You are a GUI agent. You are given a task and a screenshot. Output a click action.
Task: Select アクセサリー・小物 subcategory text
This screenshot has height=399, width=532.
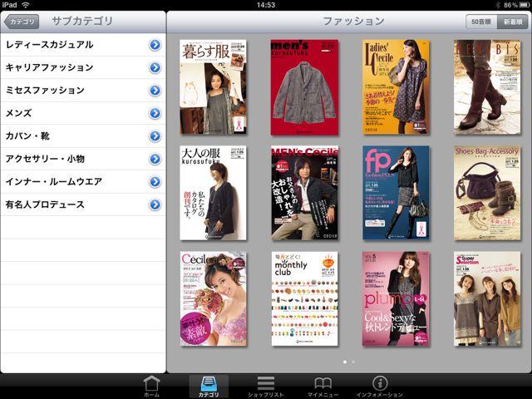[x=45, y=159]
